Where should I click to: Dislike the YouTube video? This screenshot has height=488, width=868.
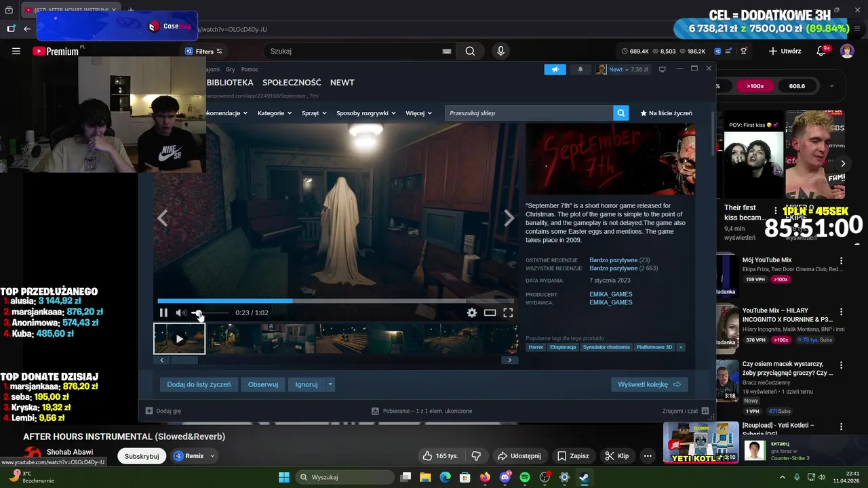pos(476,456)
